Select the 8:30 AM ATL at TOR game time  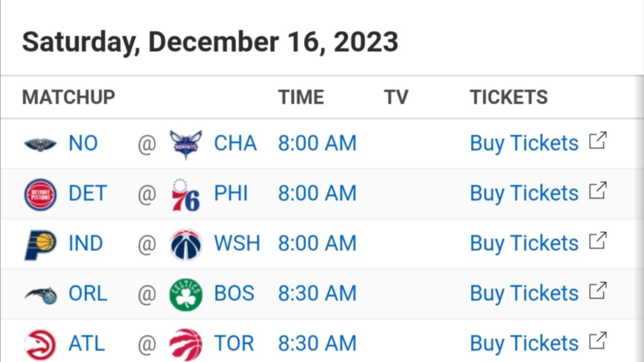pos(317,343)
